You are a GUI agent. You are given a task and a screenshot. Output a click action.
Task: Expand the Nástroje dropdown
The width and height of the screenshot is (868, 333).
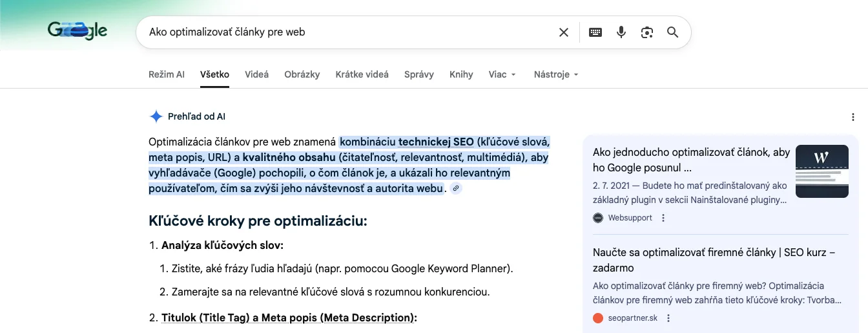(x=556, y=74)
